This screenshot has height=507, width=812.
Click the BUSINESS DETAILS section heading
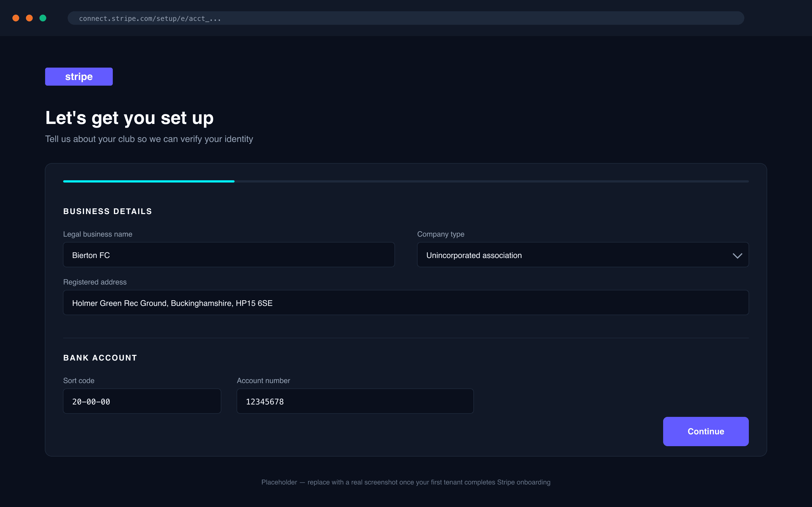pos(107,211)
